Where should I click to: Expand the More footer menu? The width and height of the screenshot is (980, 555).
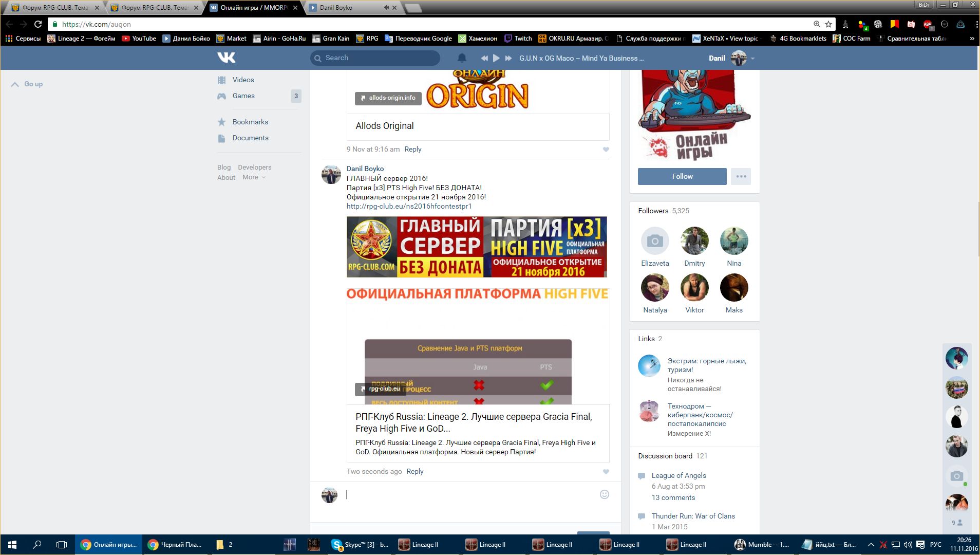click(254, 177)
